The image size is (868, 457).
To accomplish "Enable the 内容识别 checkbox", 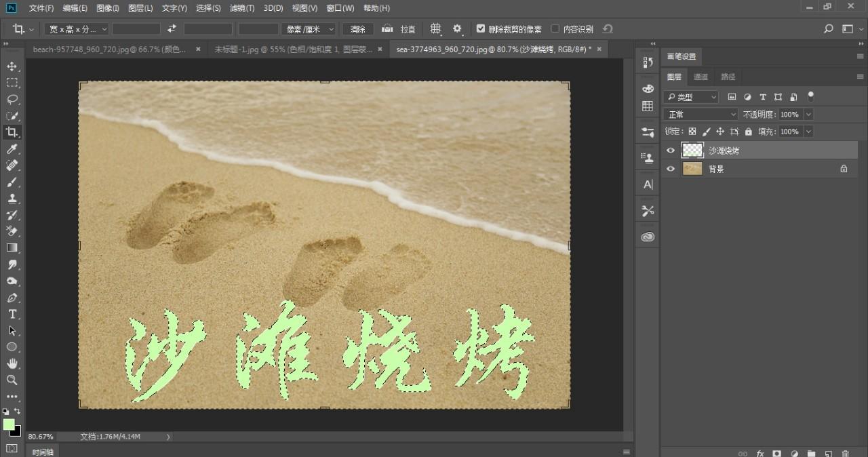I will (x=555, y=29).
